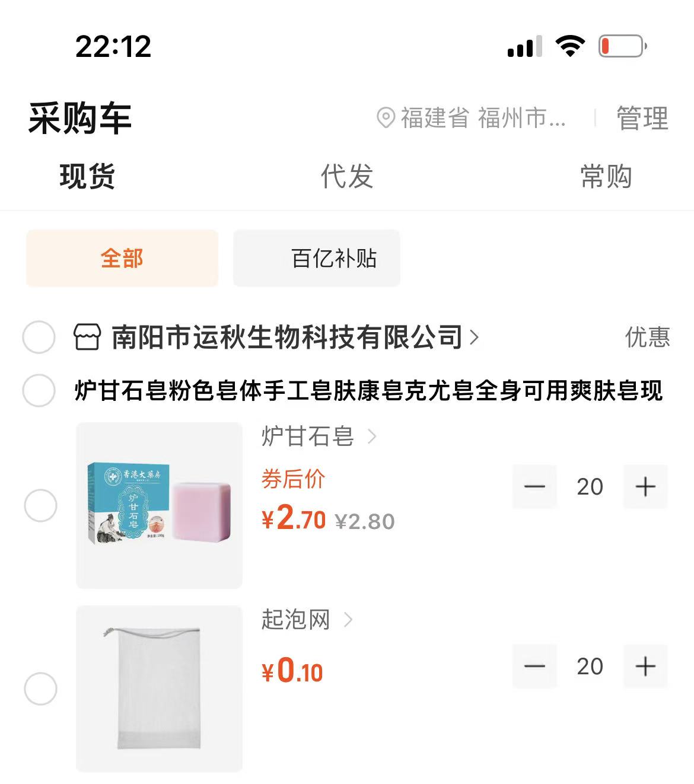Tap the location pin icon
Viewport: 694px width, 784px height.
[x=386, y=118]
